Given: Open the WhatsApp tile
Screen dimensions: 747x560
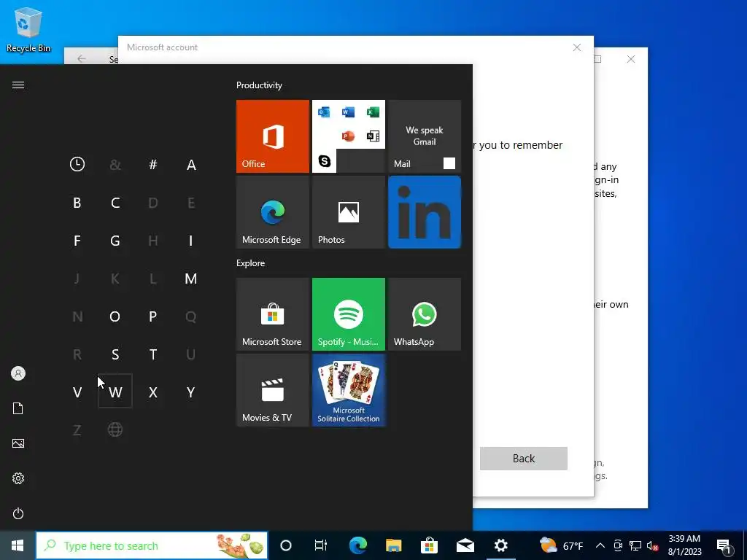Looking at the screenshot, I should 425,314.
